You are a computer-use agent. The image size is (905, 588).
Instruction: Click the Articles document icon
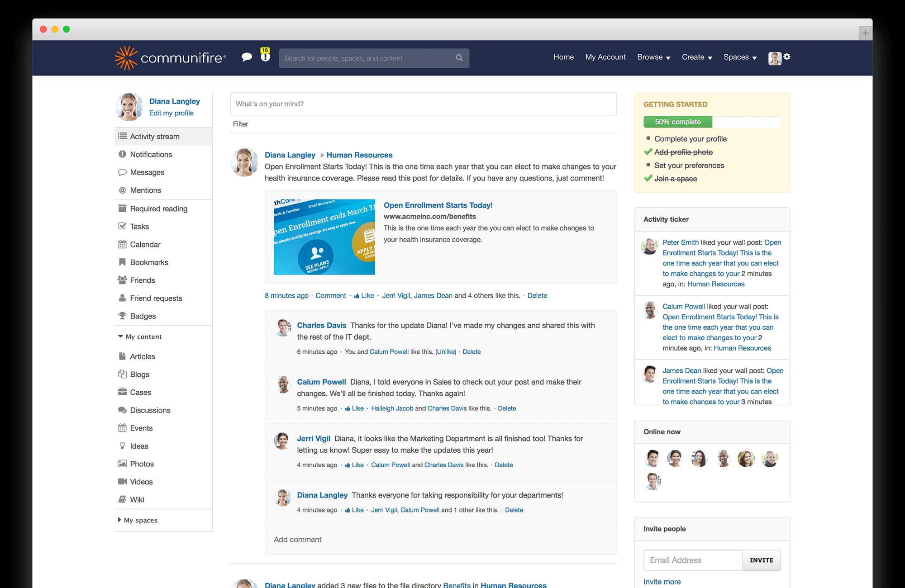coord(122,356)
